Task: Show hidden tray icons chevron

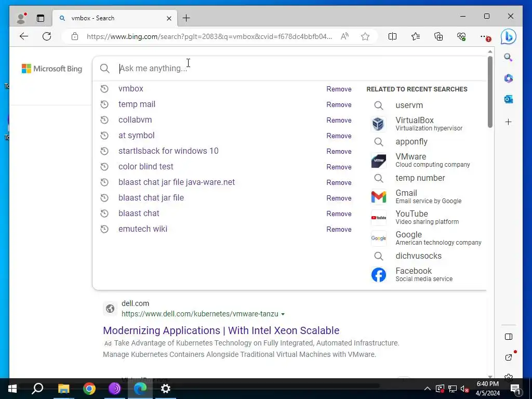Action: (x=428, y=389)
